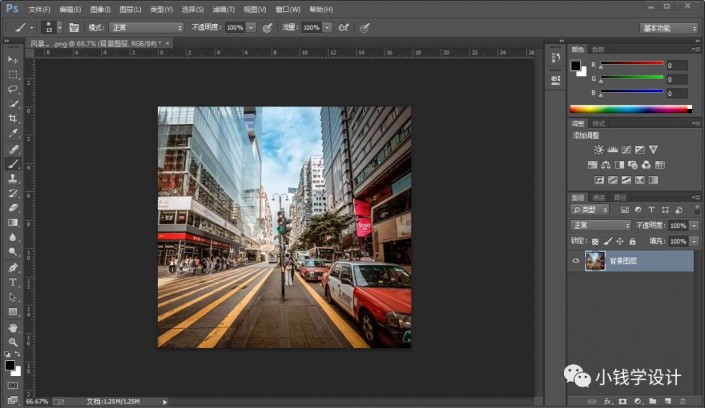This screenshot has height=408, width=705.
Task: Lock all layer attributes
Action: [x=632, y=242]
